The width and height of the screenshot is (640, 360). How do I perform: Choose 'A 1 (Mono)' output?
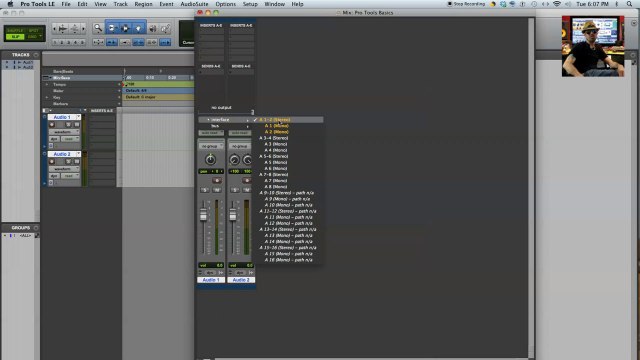click(276, 126)
